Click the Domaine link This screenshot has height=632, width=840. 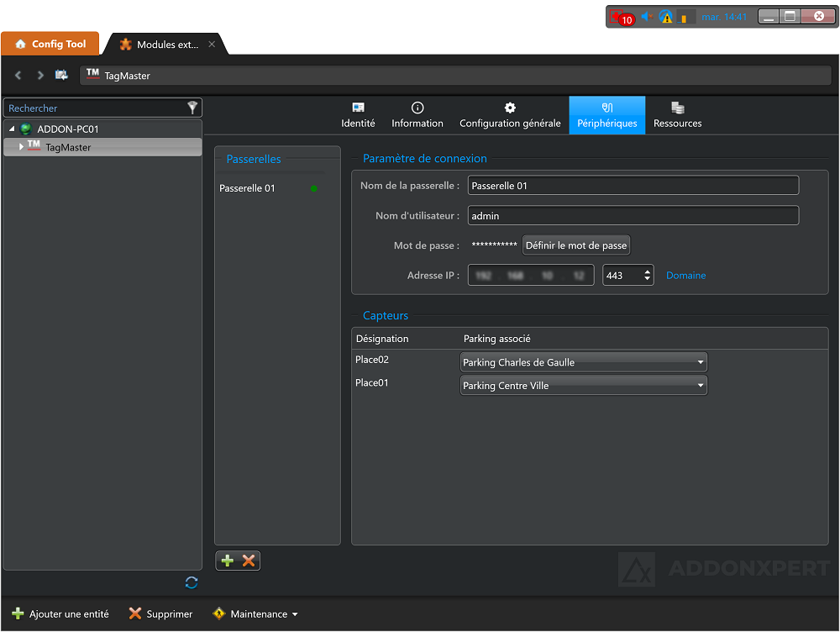point(685,276)
